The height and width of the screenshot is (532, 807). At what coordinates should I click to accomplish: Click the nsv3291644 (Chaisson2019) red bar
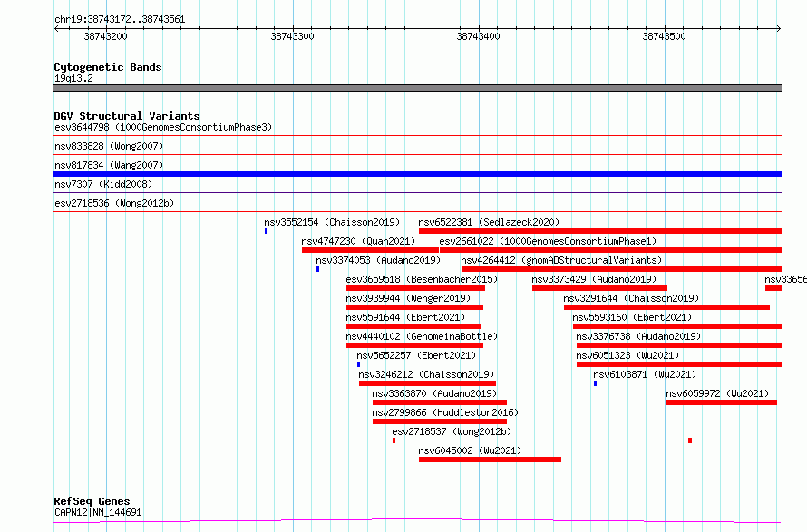[667, 307]
